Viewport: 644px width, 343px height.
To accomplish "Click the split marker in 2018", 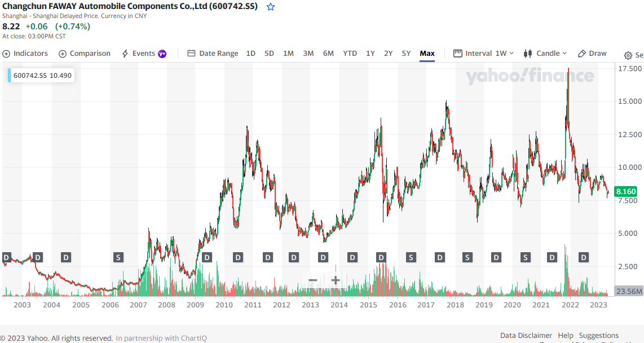I will coord(467,258).
